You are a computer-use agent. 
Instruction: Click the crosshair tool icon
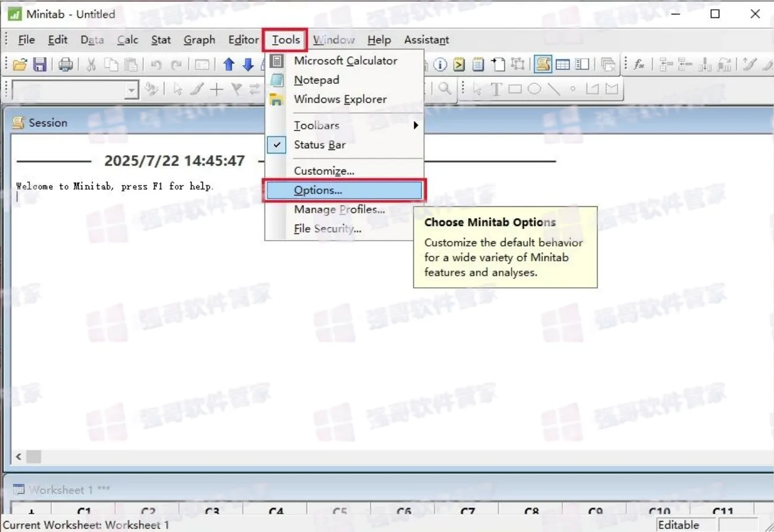(216, 89)
